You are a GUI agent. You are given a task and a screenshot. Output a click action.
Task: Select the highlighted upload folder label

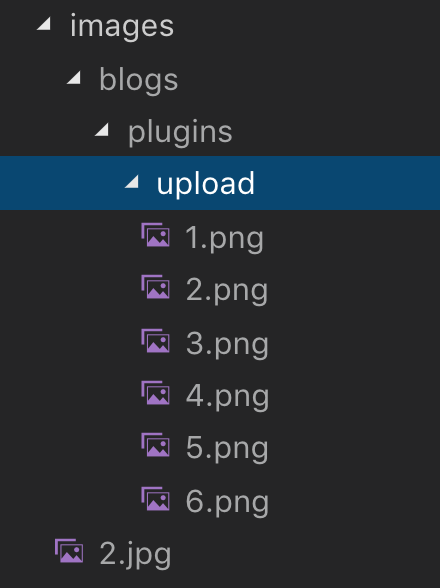(x=206, y=183)
